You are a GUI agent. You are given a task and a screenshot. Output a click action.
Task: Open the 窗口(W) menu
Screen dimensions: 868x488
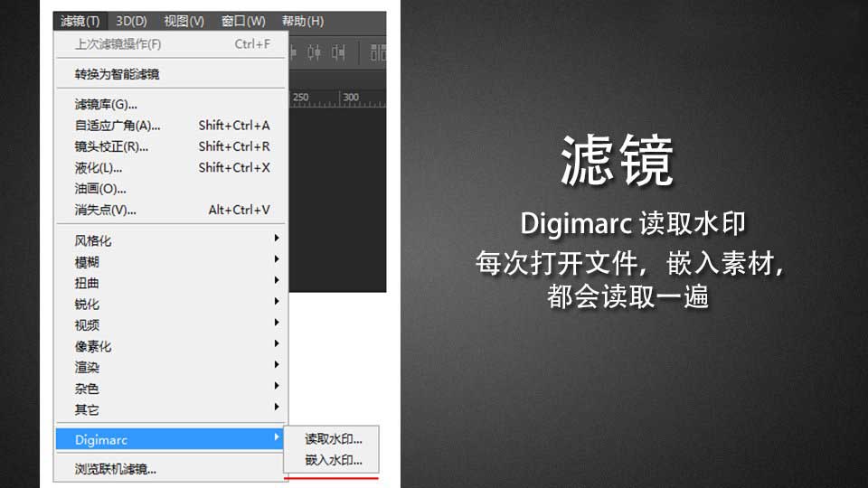tap(243, 21)
